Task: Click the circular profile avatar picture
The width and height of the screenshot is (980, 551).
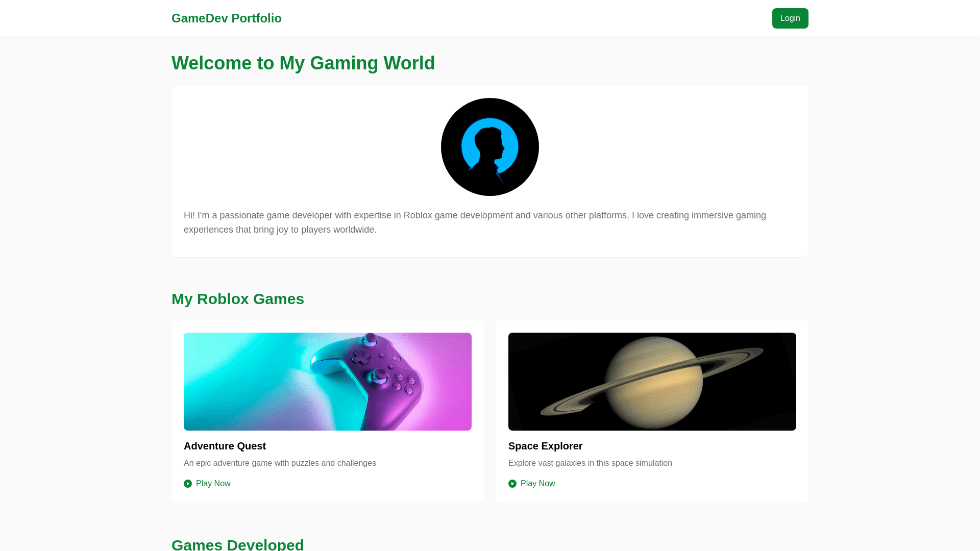Action: tap(489, 147)
